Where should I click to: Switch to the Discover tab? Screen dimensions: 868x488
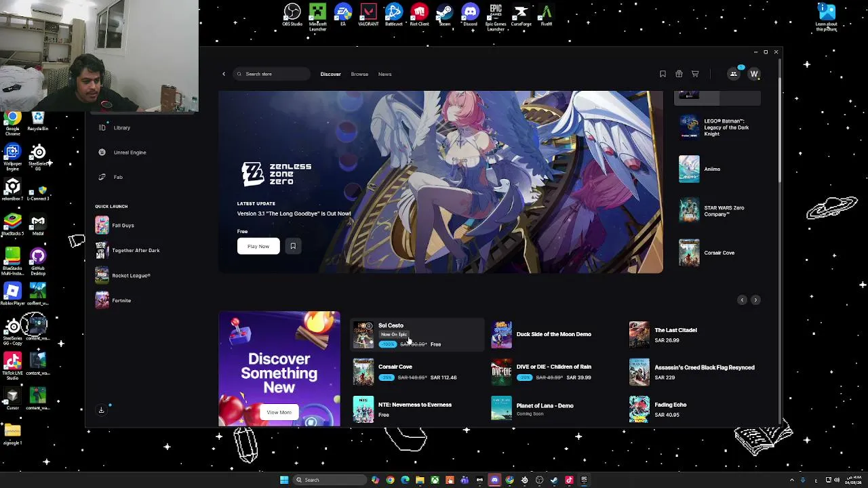coord(330,74)
